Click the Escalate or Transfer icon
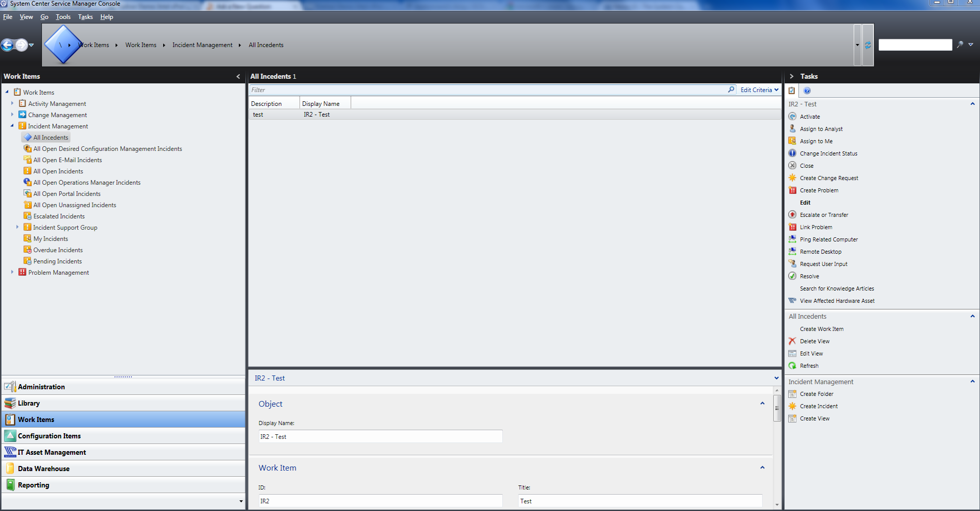Screen dimensions: 980x511 (x=792, y=215)
